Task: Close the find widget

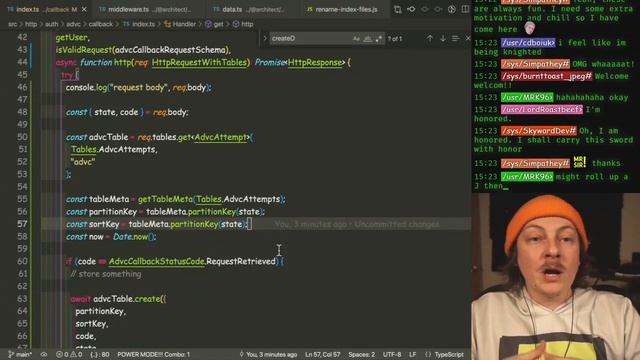Action: 468,38
